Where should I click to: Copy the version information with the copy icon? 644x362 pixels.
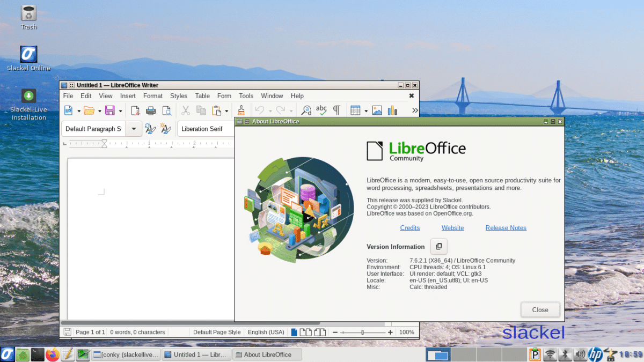tap(438, 246)
